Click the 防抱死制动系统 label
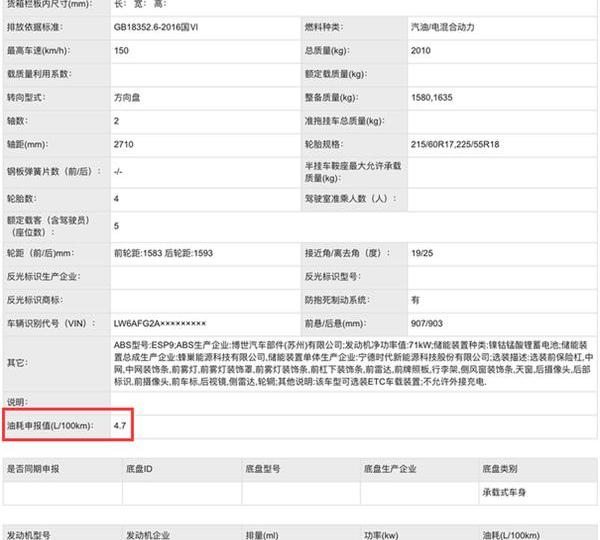600x540 pixels. pos(337,300)
